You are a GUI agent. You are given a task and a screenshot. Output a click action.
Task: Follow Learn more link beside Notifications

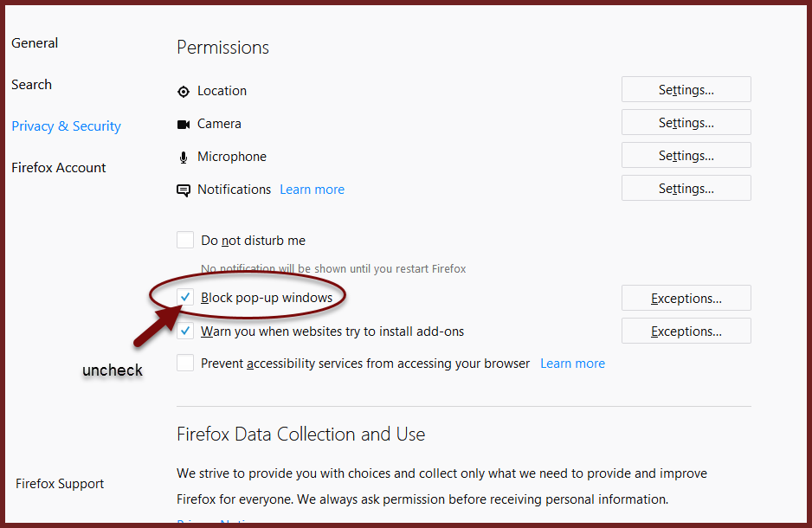click(312, 190)
